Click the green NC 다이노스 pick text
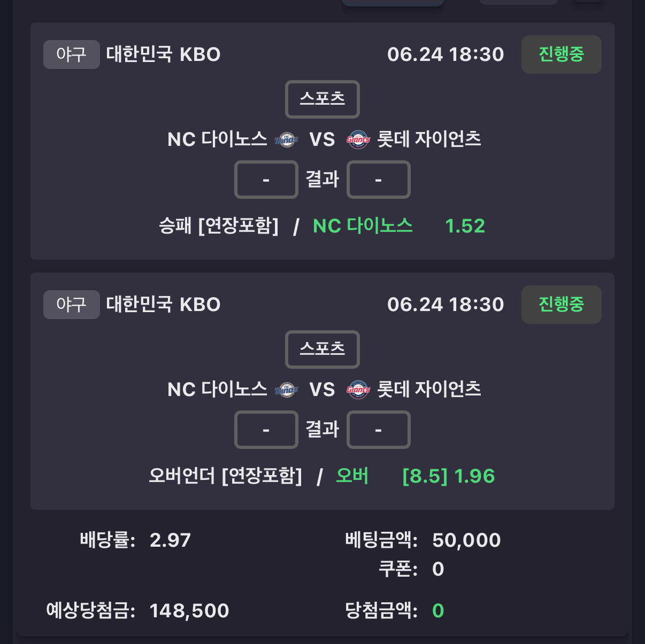This screenshot has height=644, width=645. tap(363, 226)
